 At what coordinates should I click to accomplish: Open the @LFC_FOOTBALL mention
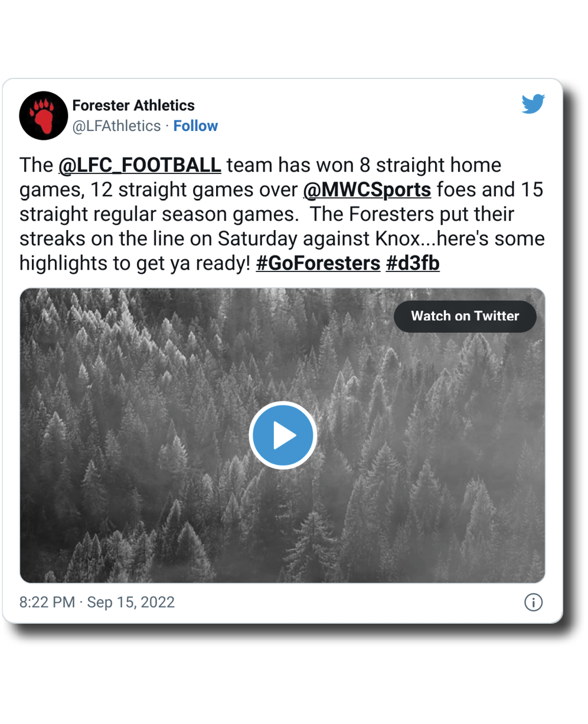tap(140, 165)
